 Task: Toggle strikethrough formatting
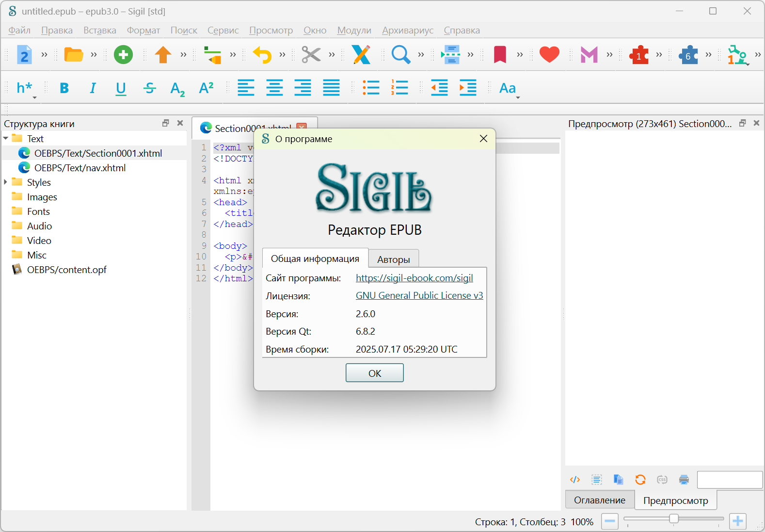coord(150,88)
